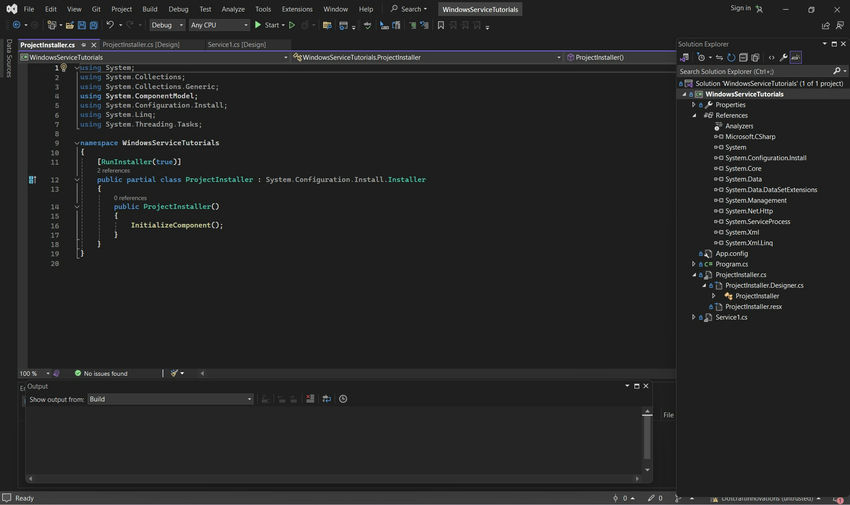This screenshot has width=850, height=505.
Task: Click the Sign in link
Action: click(740, 8)
